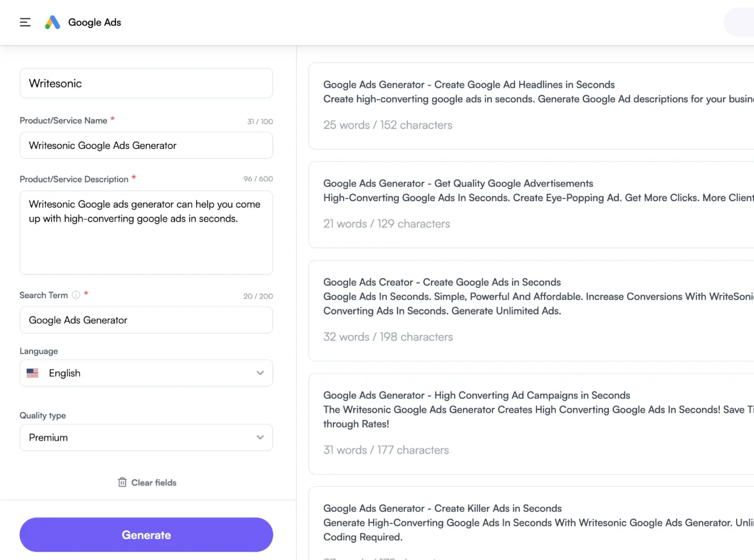Click the trash icon beside Clear fields

(x=122, y=482)
